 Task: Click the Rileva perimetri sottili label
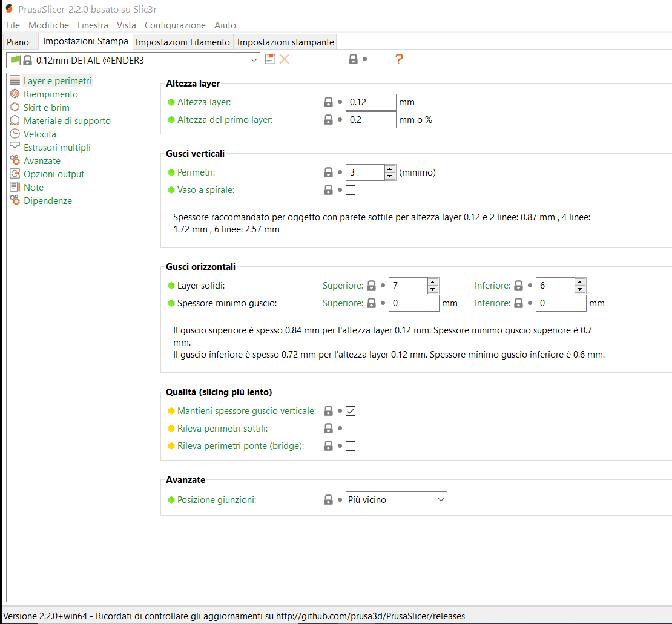[222, 428]
